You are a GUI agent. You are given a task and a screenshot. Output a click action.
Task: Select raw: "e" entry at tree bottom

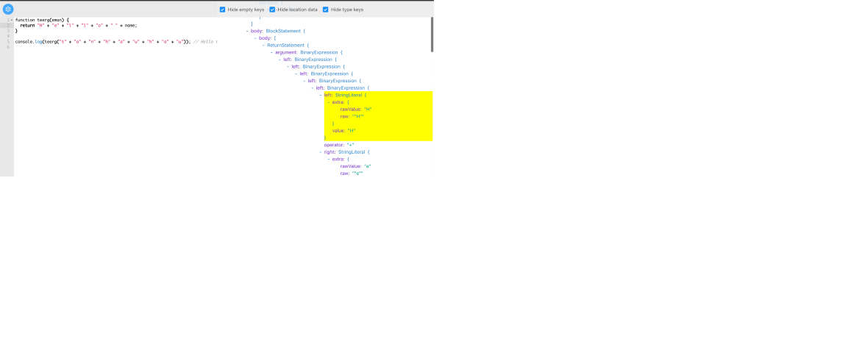click(x=352, y=173)
